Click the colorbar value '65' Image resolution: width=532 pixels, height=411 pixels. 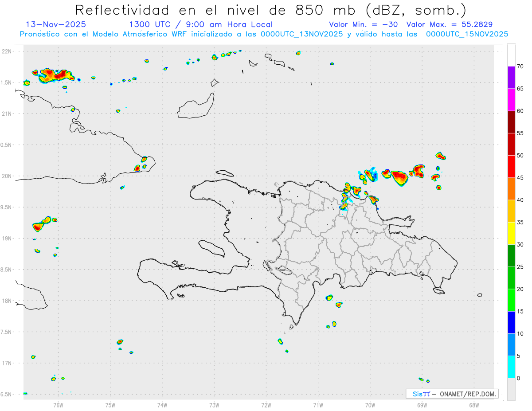[520, 89]
